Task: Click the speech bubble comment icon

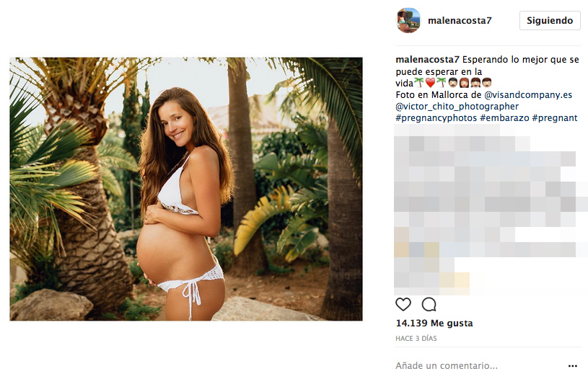Action: coord(429,304)
